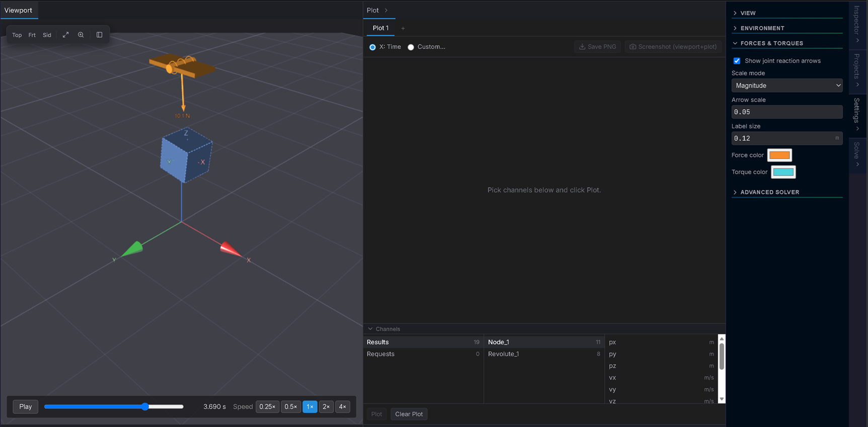Screen dimensions: 868x427
Task: Click the Clear Plot button
Action: [409, 414]
